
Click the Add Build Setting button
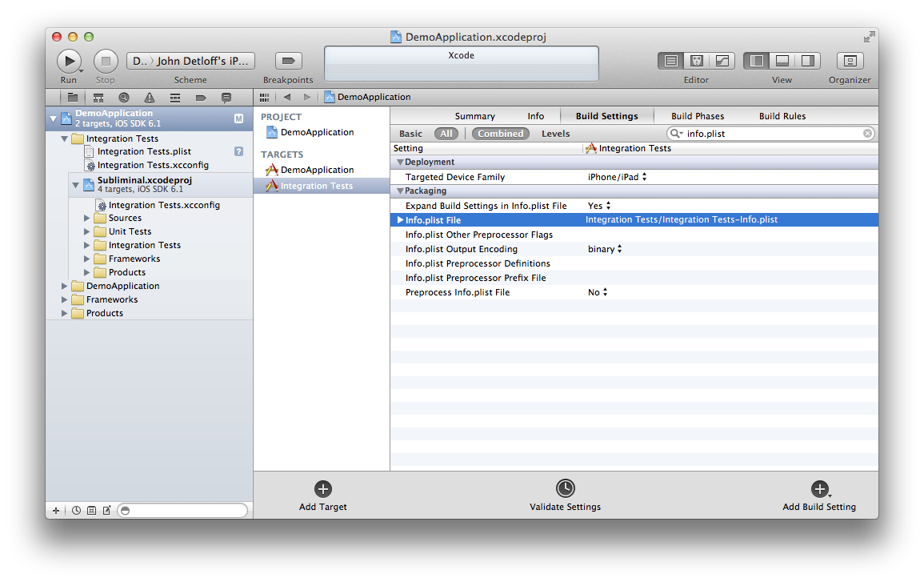(x=819, y=496)
